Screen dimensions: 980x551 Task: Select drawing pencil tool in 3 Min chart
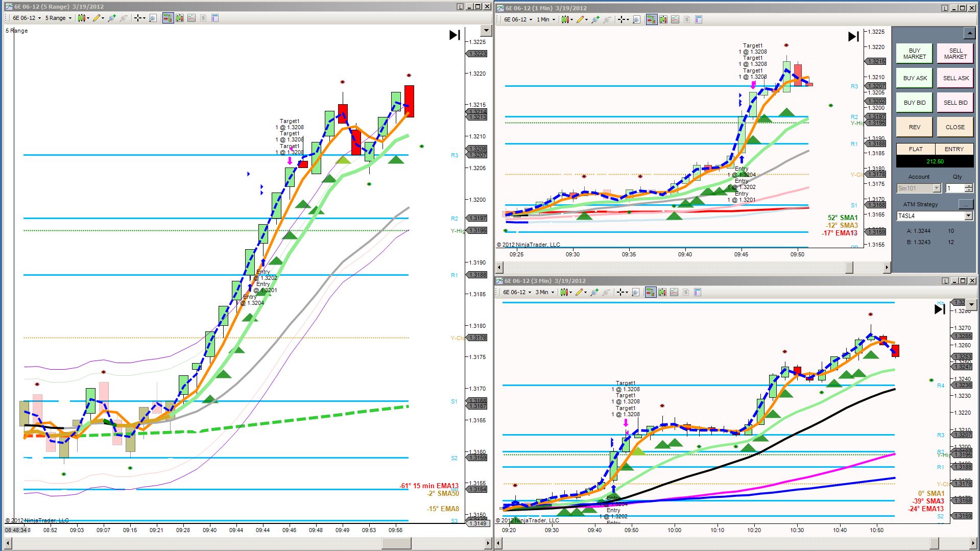[x=581, y=292]
